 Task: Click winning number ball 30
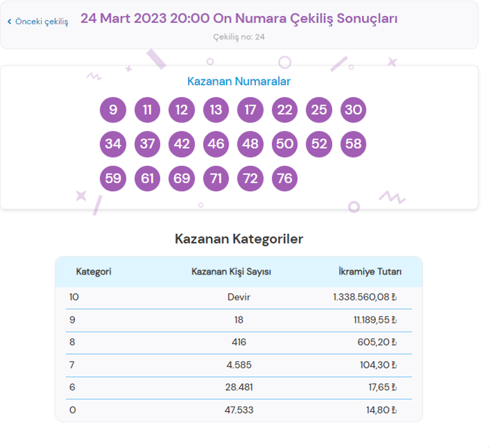353,110
